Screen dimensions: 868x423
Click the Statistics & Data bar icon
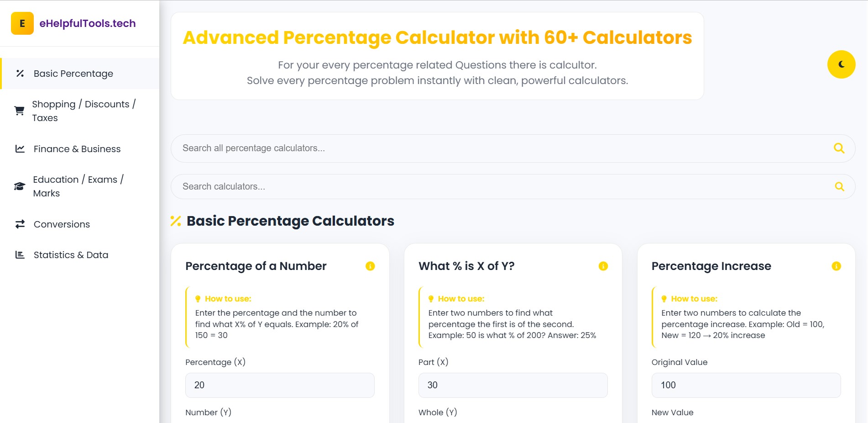click(19, 254)
